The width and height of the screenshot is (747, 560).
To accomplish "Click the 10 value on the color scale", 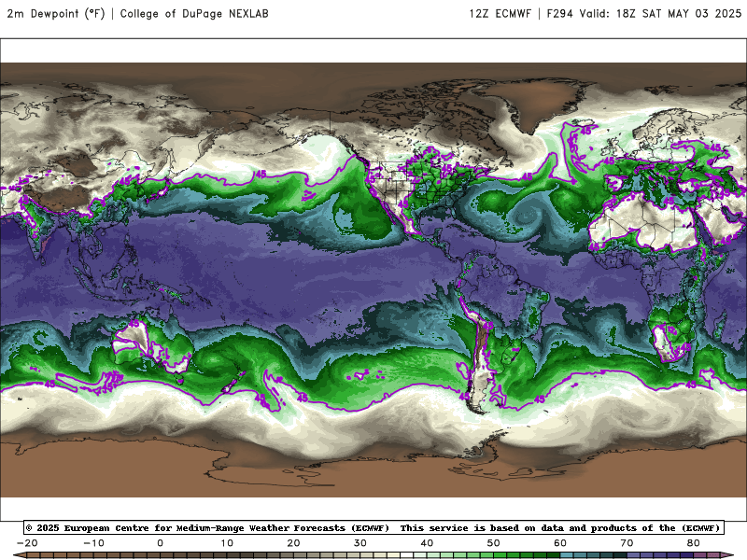I will point(227,543).
